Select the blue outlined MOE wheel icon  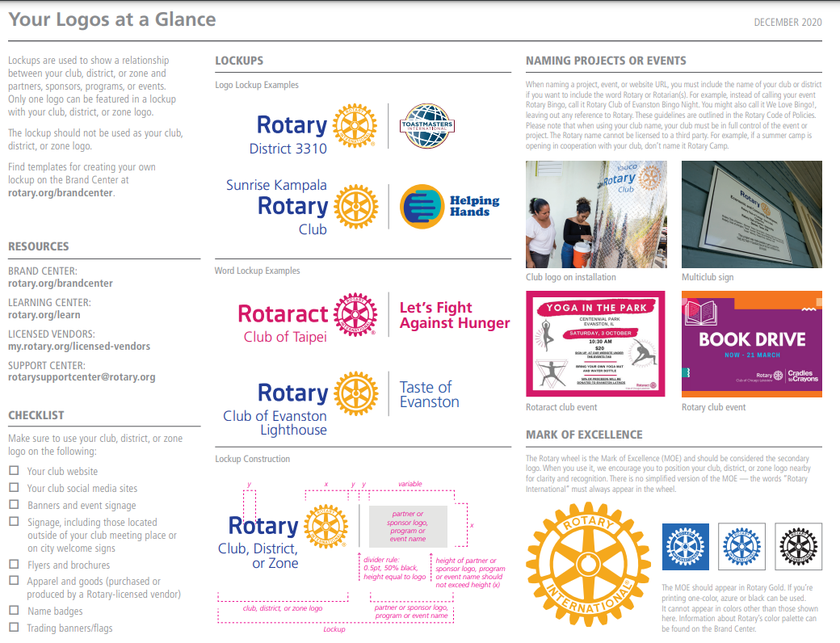741,547
